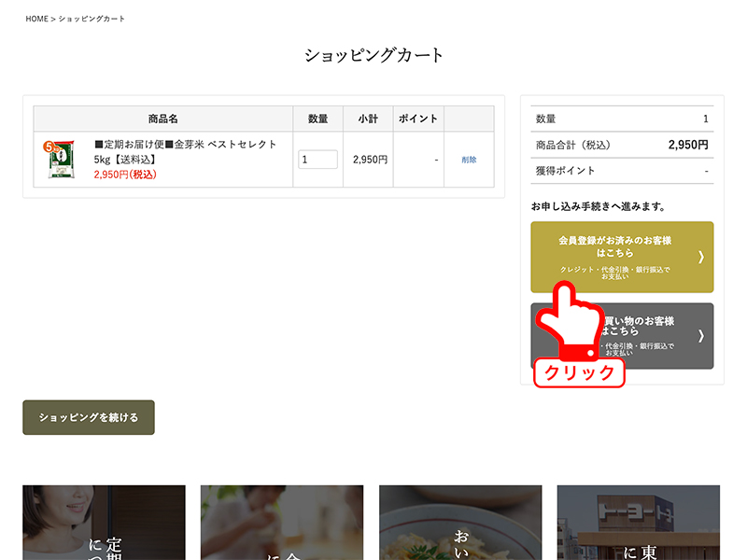Click the red 2,950円(税込) price text
Screen dimensions: 747x560
[x=125, y=175]
